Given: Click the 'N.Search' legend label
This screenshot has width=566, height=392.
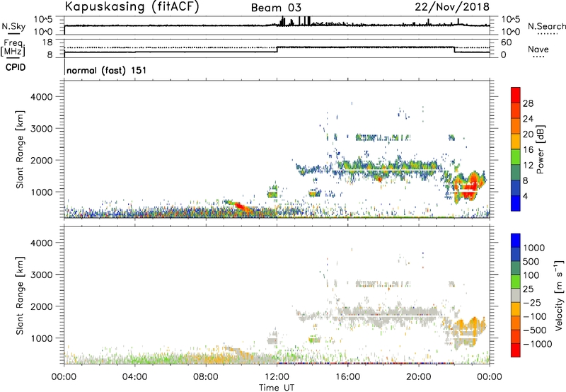Looking at the screenshot, I should (546, 26).
